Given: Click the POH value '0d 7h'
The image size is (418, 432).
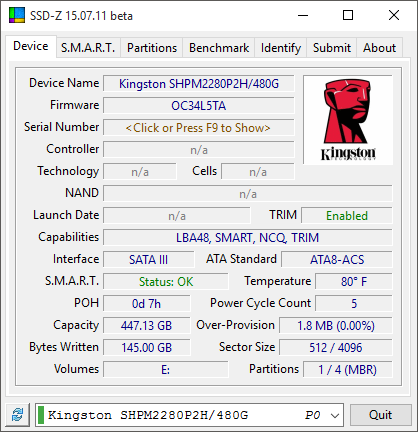Looking at the screenshot, I should [147, 304].
